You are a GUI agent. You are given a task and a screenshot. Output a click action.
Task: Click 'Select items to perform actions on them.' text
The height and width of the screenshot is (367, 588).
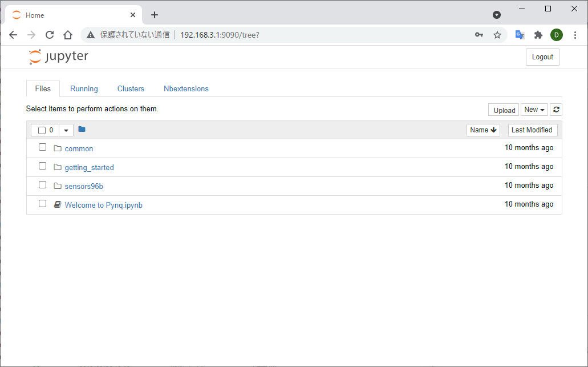click(92, 109)
